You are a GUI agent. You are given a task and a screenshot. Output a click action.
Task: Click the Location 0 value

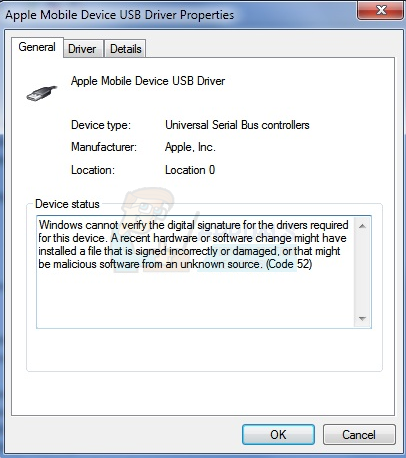click(190, 170)
